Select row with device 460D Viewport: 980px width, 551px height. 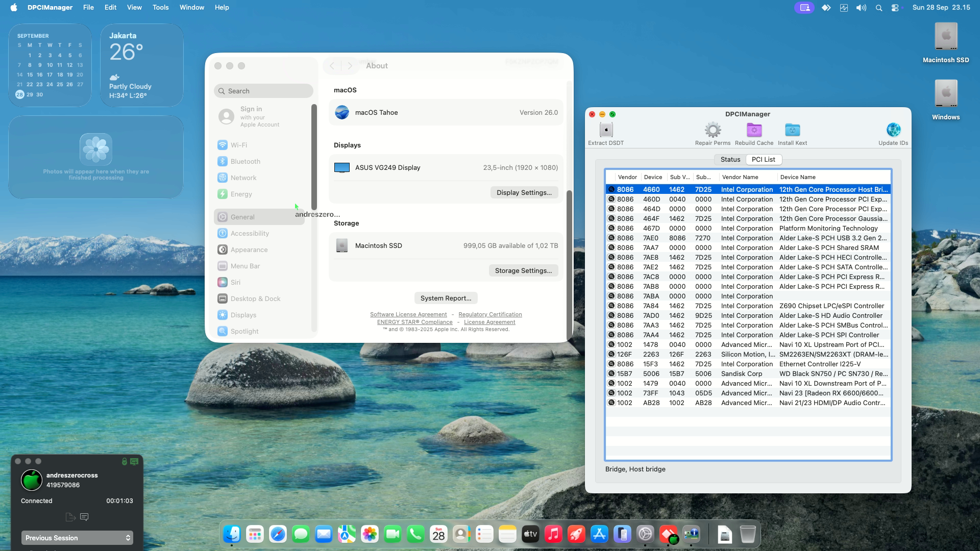click(748, 199)
